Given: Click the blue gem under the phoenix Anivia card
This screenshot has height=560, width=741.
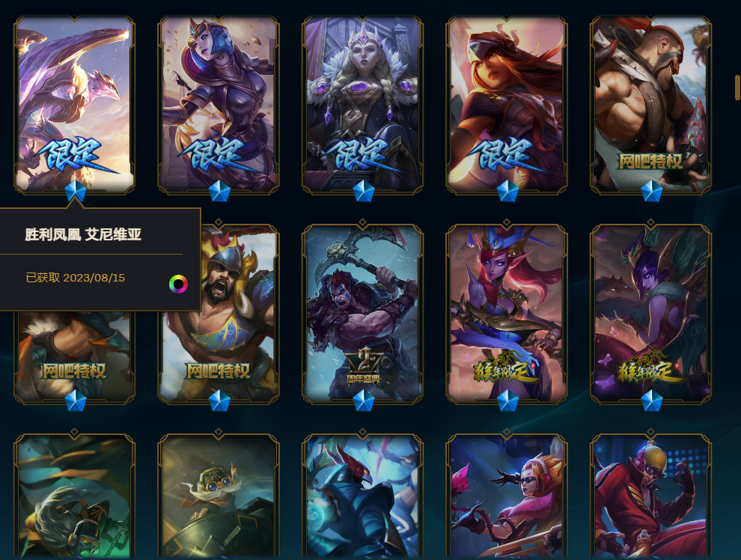Looking at the screenshot, I should [x=75, y=191].
